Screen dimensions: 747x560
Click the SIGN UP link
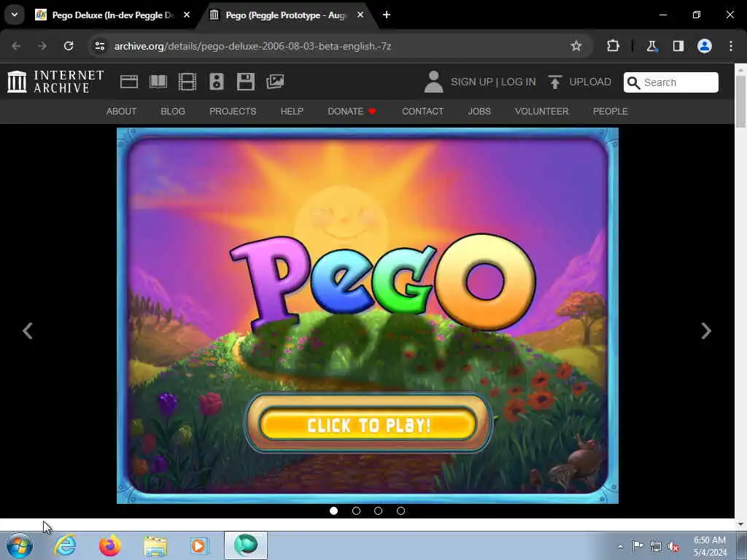(x=472, y=82)
